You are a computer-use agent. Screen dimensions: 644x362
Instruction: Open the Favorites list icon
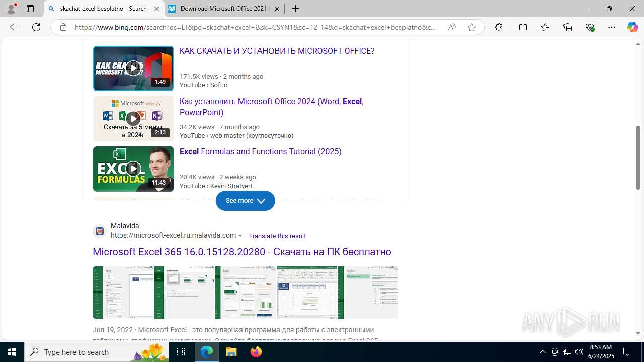[545, 27]
